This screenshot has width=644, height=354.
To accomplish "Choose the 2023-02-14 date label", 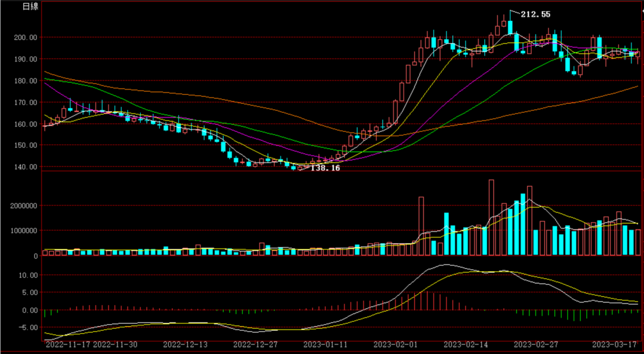I will [x=466, y=344].
